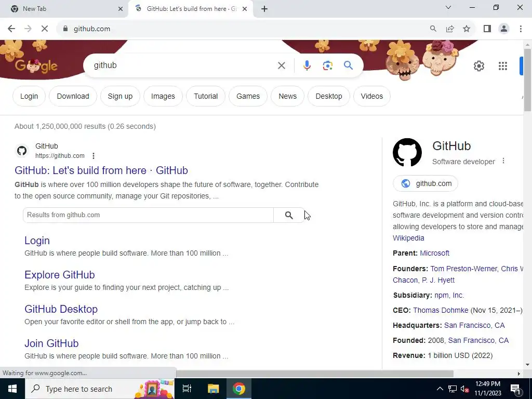The height and width of the screenshot is (399, 532).
Task: Click the GitHub favicon in the result
Action: (22, 151)
